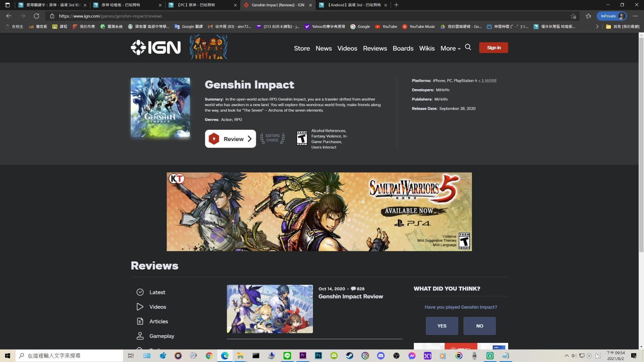Switch to 【Android】崩壞 3rd browser tab

click(x=353, y=5)
